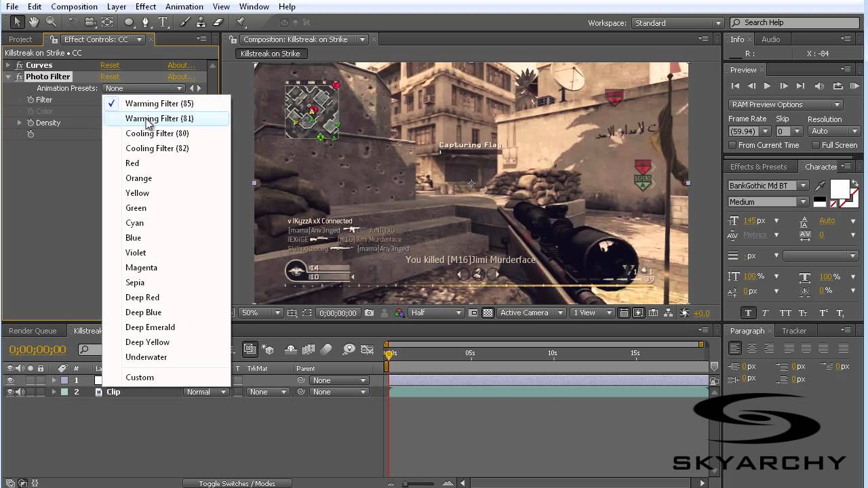Open the Active Camera dropdown
The height and width of the screenshot is (488, 868).
coord(531,312)
